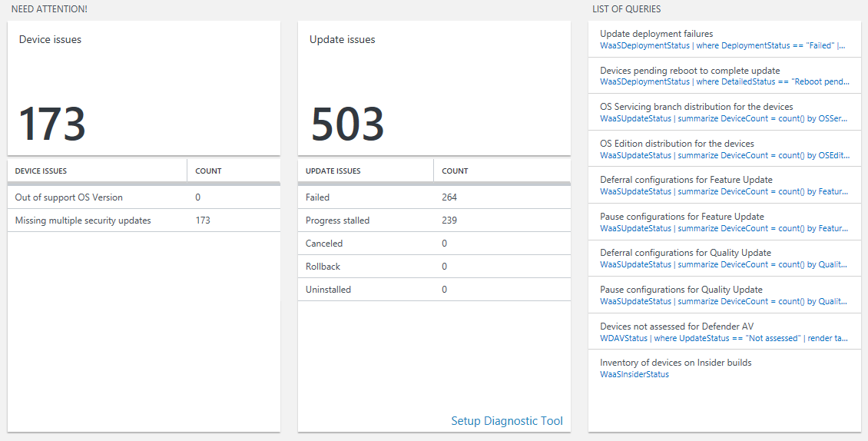This screenshot has height=441, width=868.
Task: Select the Canceled update issues row
Action: (x=434, y=244)
